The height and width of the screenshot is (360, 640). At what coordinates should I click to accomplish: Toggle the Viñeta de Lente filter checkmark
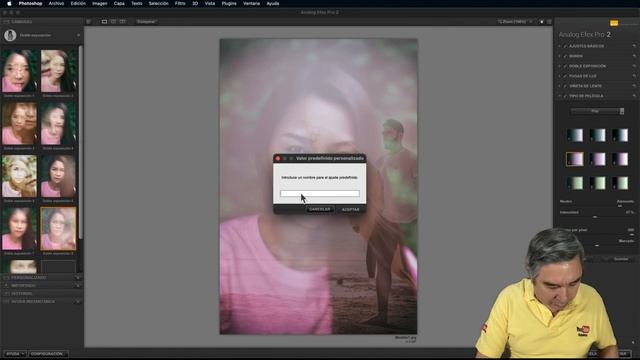point(565,86)
